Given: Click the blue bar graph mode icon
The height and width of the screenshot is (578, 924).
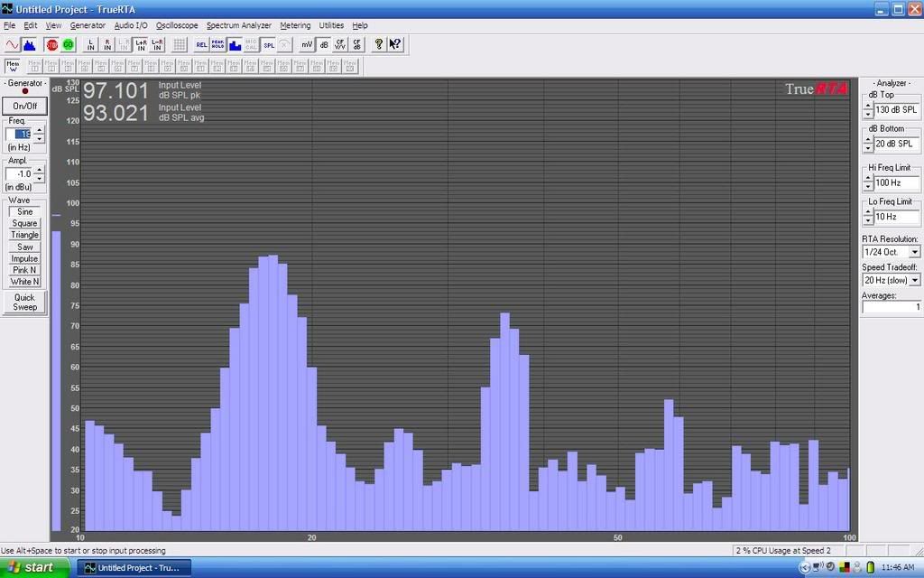Looking at the screenshot, I should 236,45.
